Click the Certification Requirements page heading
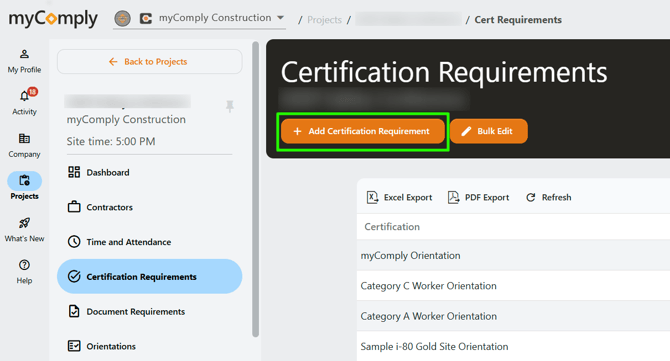 tap(444, 72)
